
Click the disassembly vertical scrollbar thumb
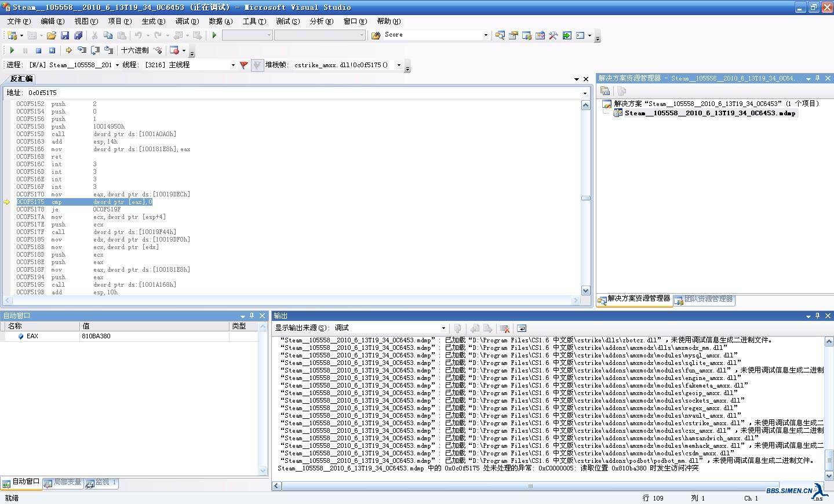point(586,198)
